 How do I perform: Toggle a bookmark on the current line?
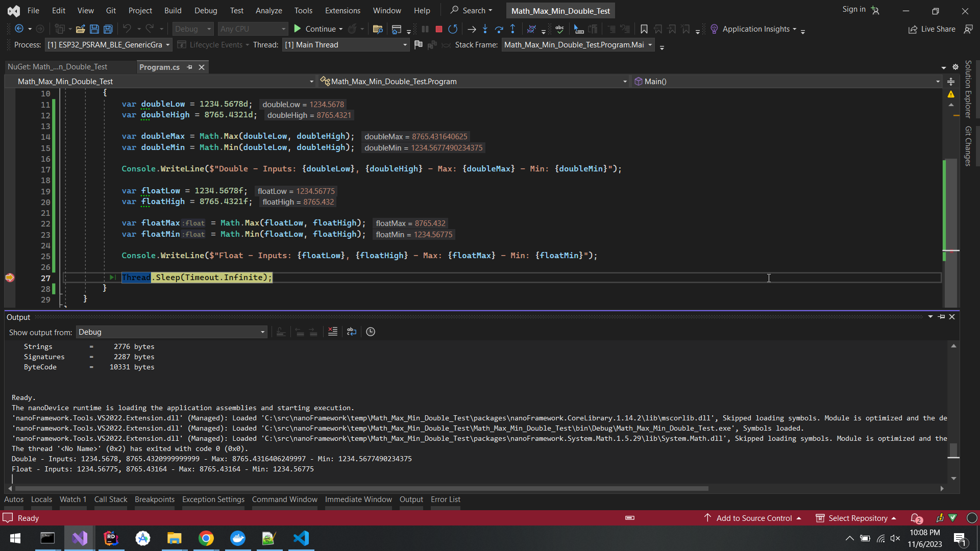(x=644, y=29)
